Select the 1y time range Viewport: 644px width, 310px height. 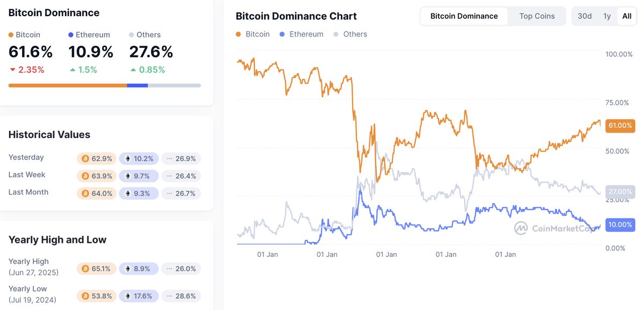606,16
